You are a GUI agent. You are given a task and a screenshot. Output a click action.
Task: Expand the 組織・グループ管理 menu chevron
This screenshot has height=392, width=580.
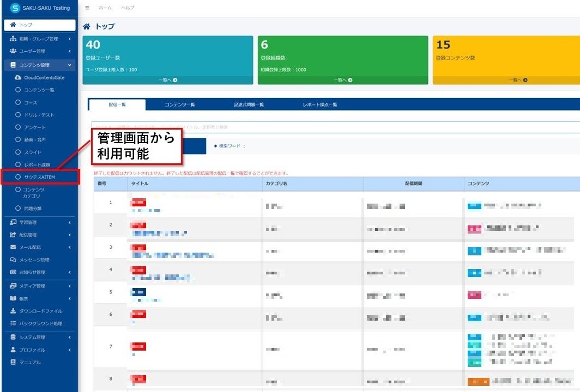(x=70, y=39)
